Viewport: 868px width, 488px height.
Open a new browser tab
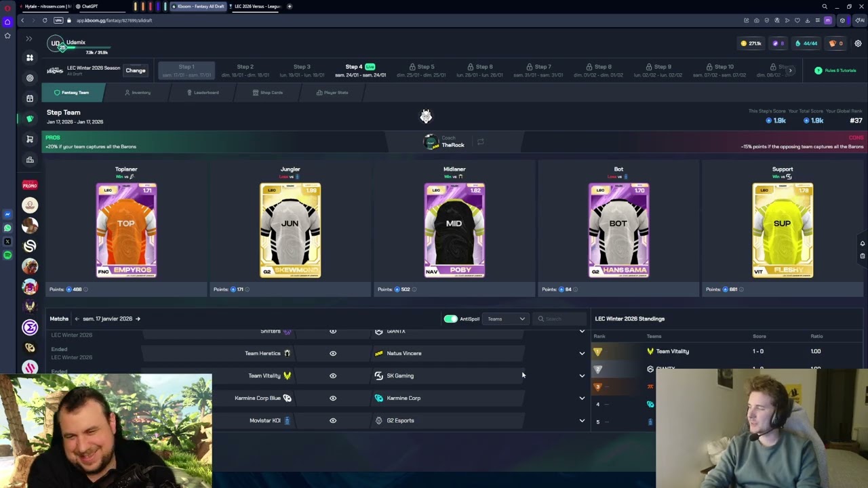tap(290, 6)
